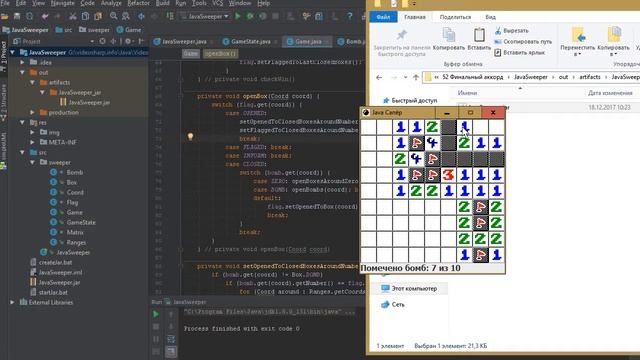Select startJar.bat in project tree
Screen dimensions: 640x360
point(53,292)
